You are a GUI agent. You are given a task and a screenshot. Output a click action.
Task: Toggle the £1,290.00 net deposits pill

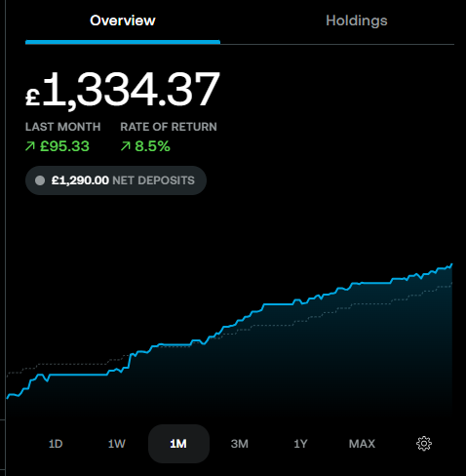[116, 180]
